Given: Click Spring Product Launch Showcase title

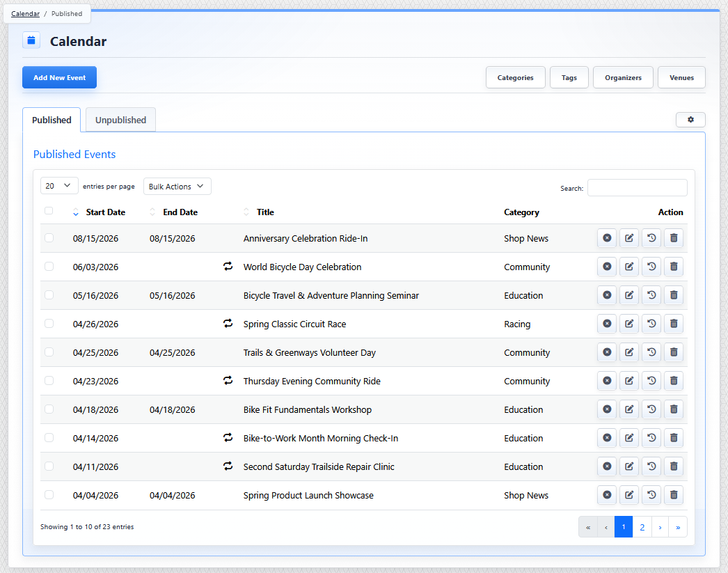Looking at the screenshot, I should [308, 496].
